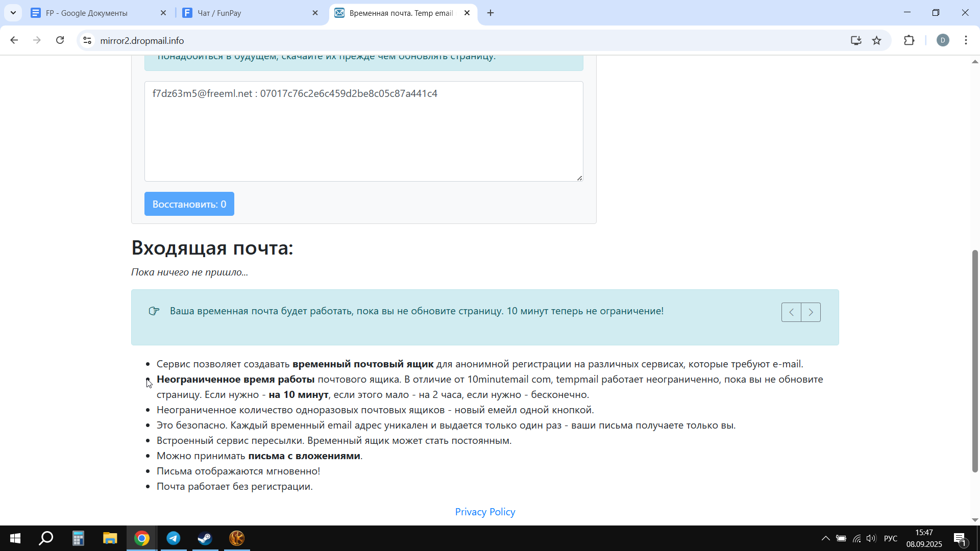This screenshot has width=980, height=551.
Task: Expand the hidden system tray icons
Action: pyautogui.click(x=825, y=538)
